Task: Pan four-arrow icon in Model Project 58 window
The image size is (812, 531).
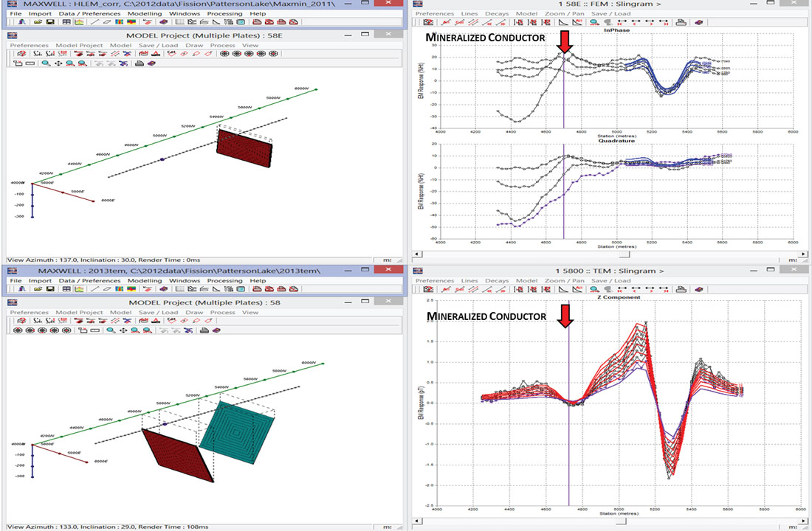Action: [123, 330]
